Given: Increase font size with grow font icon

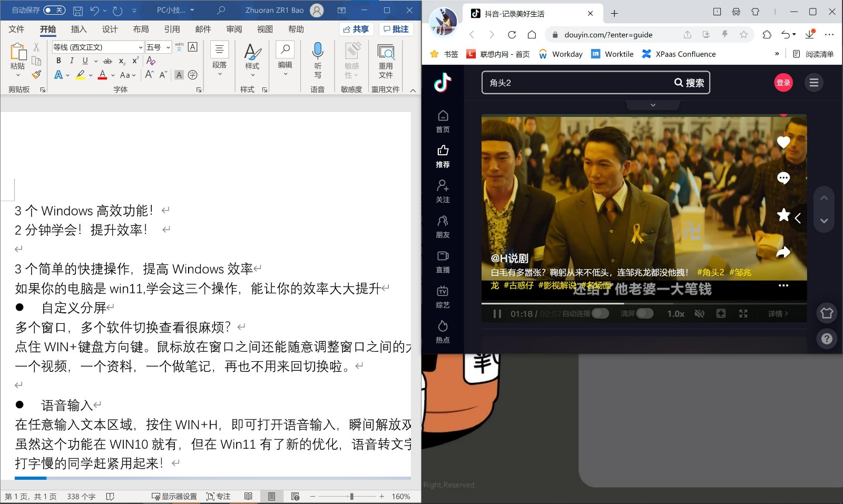Looking at the screenshot, I should pos(150,75).
